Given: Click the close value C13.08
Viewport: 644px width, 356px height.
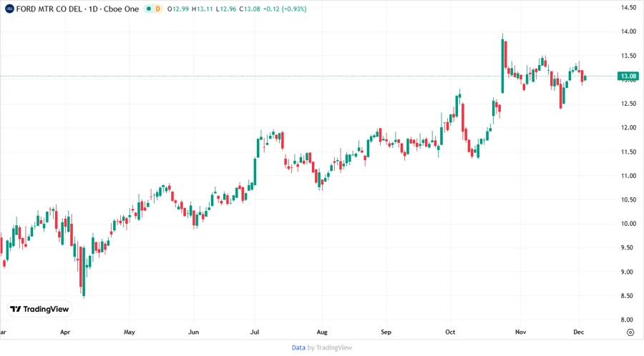Looking at the screenshot, I should point(250,9).
